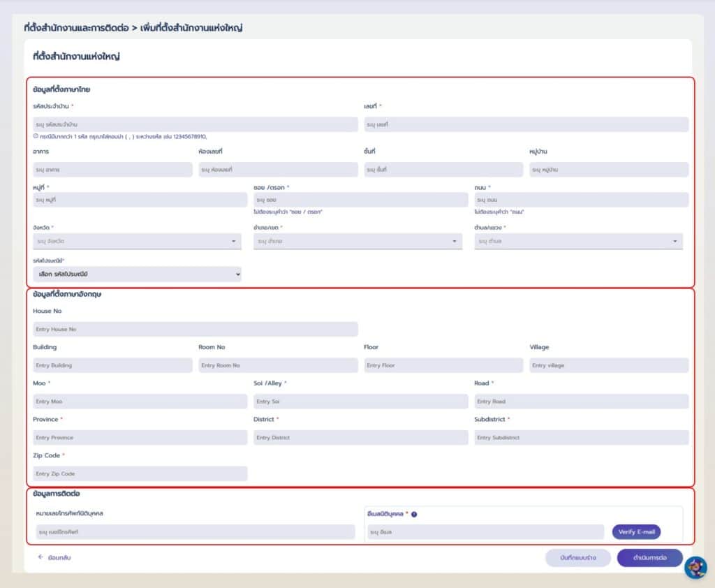The width and height of the screenshot is (715, 588).
Task: Open the รหัสไปรษณีย์ postal code select box
Action: [137, 274]
